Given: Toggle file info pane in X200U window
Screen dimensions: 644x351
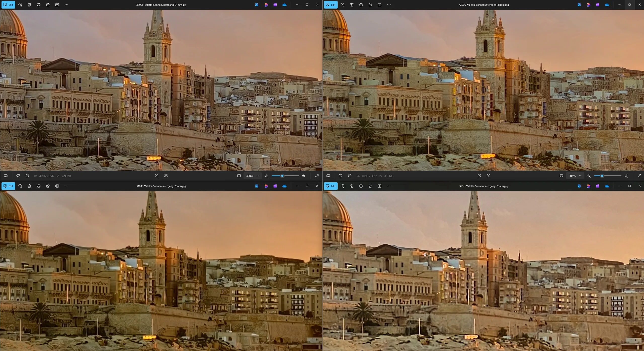Looking at the screenshot, I should point(350,176).
